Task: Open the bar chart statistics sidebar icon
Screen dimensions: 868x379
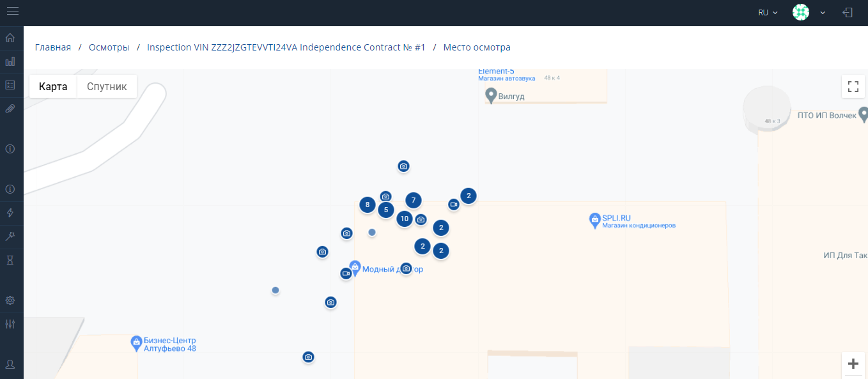Action: tap(10, 62)
